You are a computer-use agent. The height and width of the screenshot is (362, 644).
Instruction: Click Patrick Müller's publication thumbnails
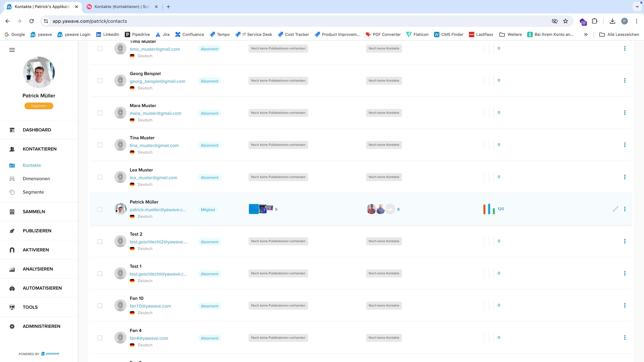[261, 209]
